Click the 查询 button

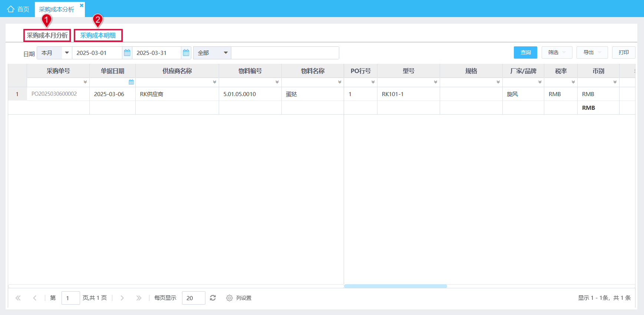[525, 52]
